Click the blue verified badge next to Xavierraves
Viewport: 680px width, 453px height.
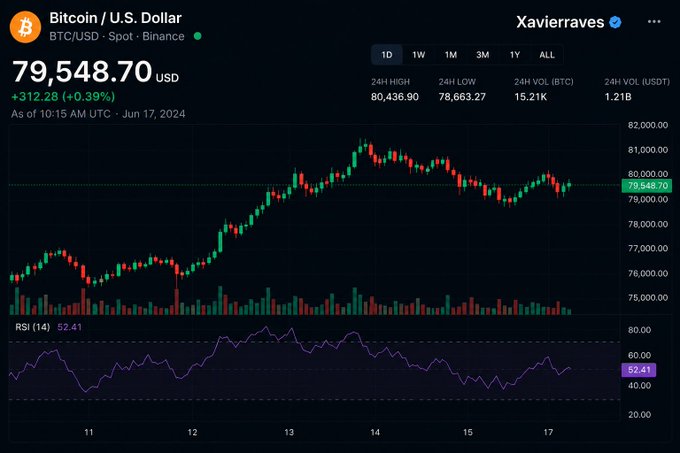[615, 22]
